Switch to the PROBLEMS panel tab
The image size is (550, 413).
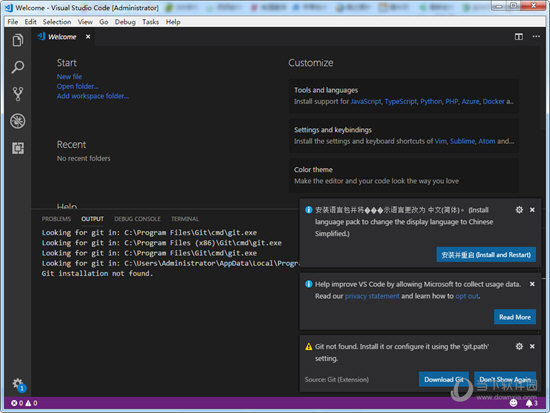tap(56, 219)
